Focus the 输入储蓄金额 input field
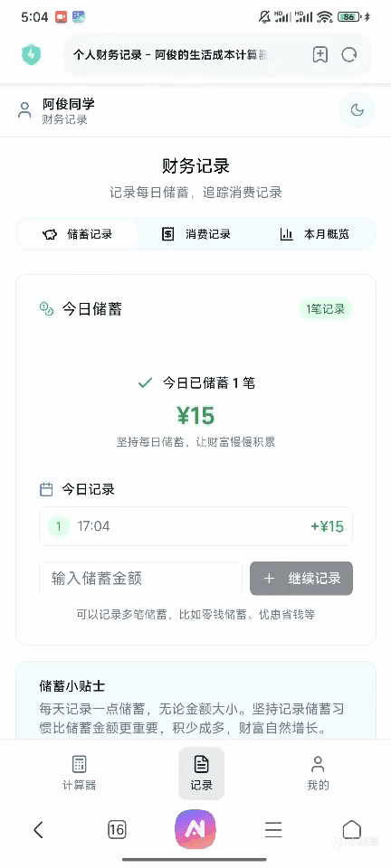 (x=140, y=579)
